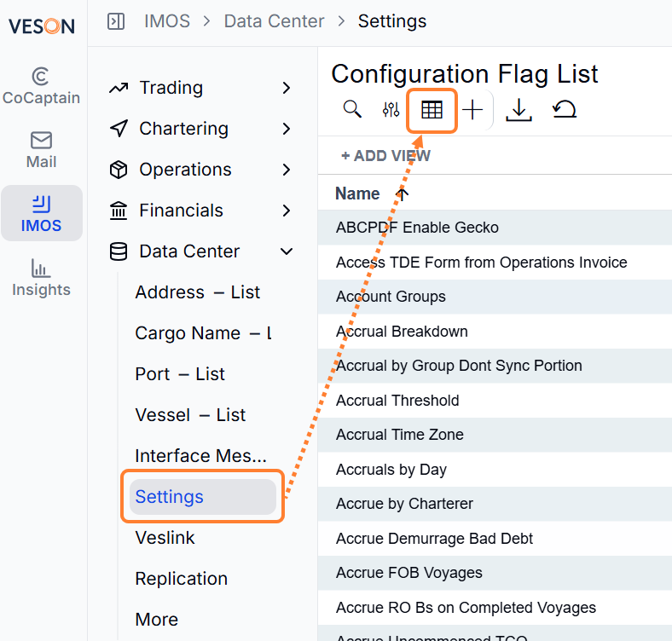Click More under Data Center

[x=157, y=620]
